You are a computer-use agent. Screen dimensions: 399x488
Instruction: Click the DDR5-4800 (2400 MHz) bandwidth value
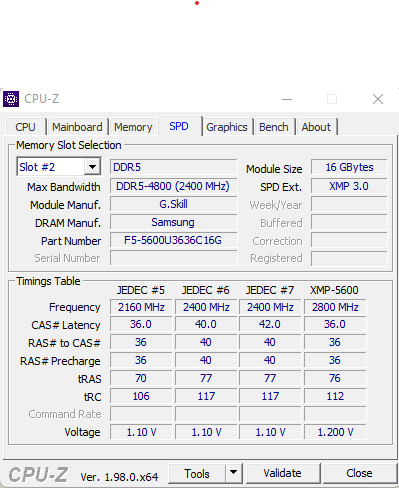coord(173,186)
